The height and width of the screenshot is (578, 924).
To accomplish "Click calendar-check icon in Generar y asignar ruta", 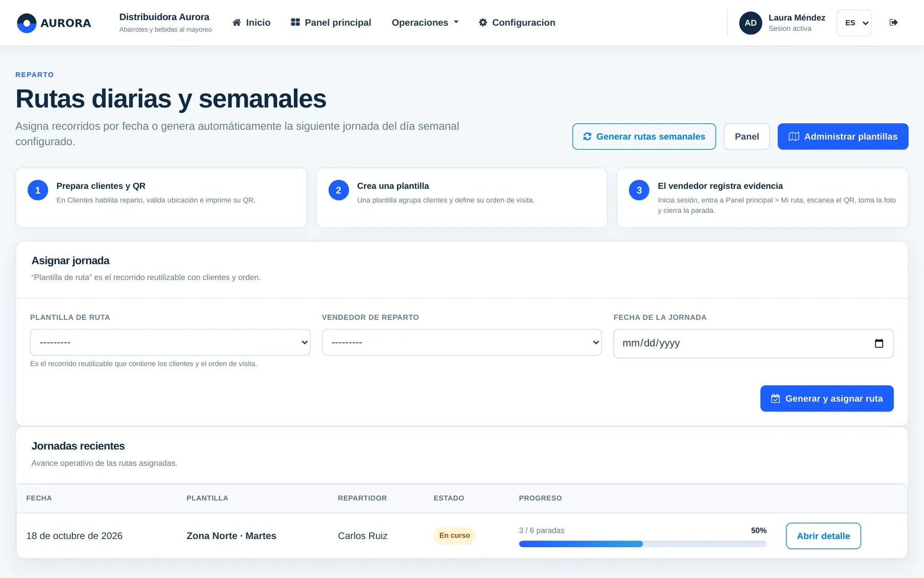I will tap(776, 399).
